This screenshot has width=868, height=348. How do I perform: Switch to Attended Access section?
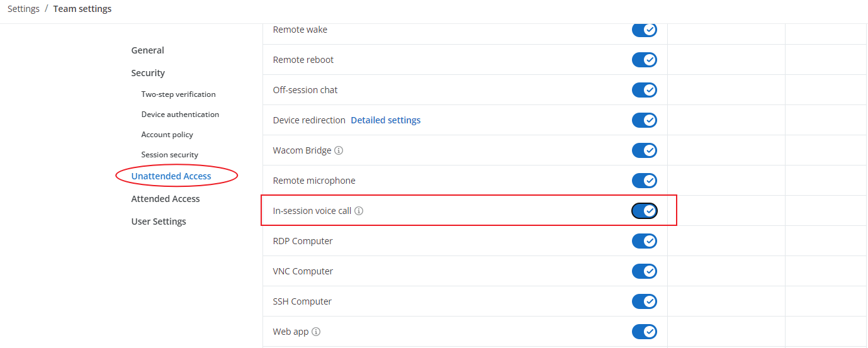point(166,199)
